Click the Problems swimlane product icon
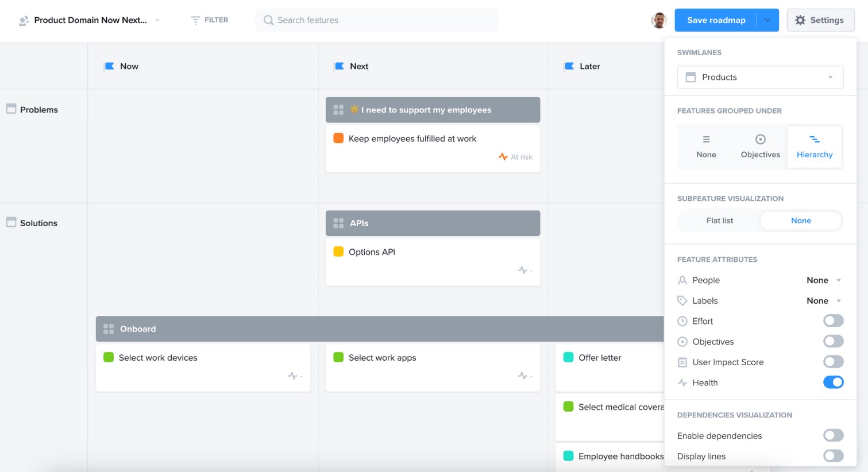The width and height of the screenshot is (868, 472). click(x=11, y=109)
